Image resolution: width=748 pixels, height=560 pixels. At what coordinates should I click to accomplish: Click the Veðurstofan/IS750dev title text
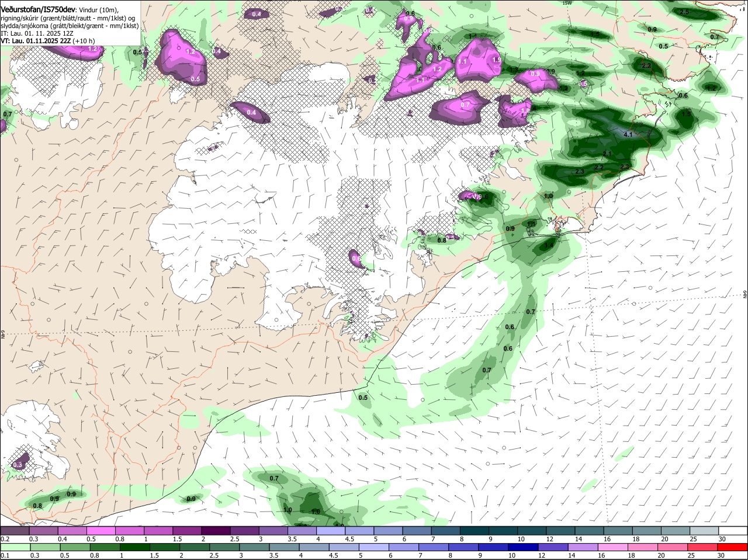(x=37, y=10)
